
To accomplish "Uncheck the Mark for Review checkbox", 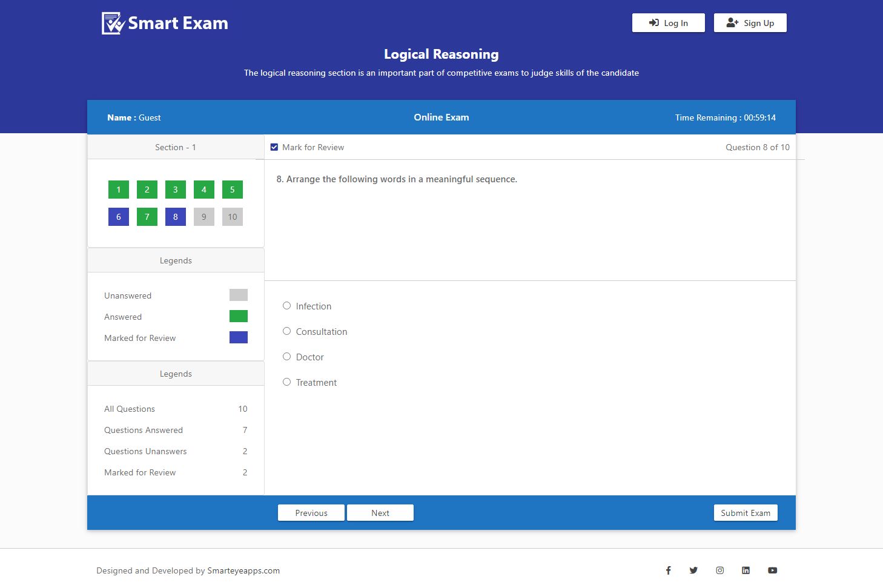I will (x=274, y=147).
